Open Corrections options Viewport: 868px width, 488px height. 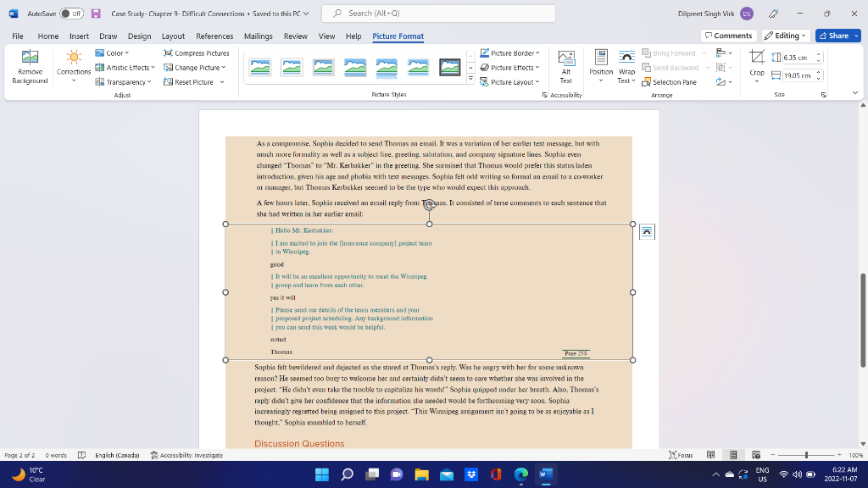coord(74,67)
